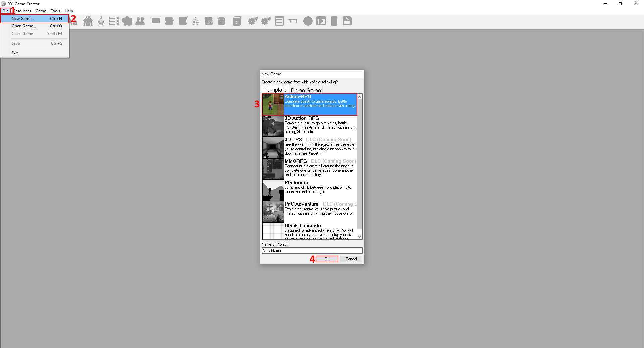The image size is (644, 348).
Task: Click the joystick controller toolbar icon
Action: (x=196, y=21)
